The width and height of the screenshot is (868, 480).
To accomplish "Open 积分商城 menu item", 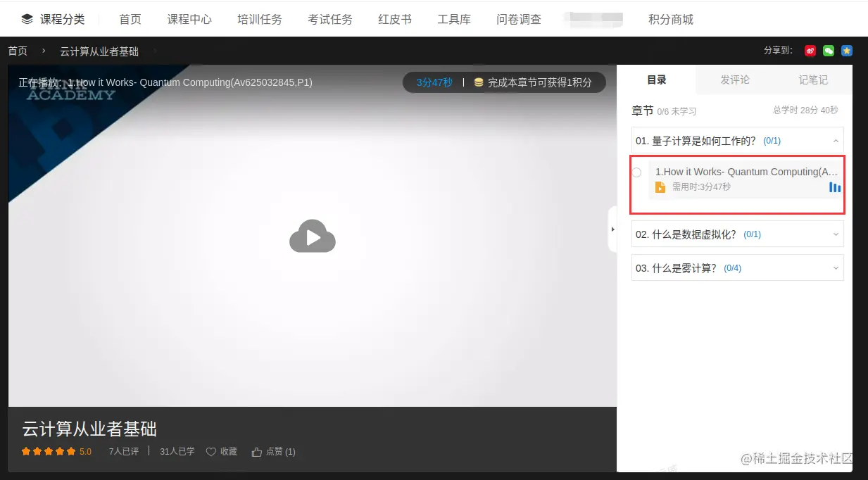I will coord(671,20).
